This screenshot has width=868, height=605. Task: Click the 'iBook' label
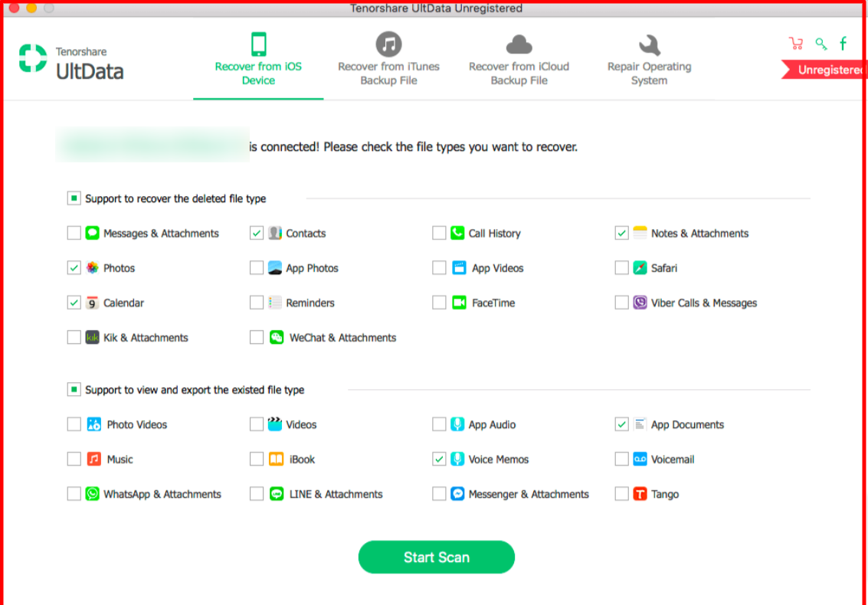click(x=303, y=459)
